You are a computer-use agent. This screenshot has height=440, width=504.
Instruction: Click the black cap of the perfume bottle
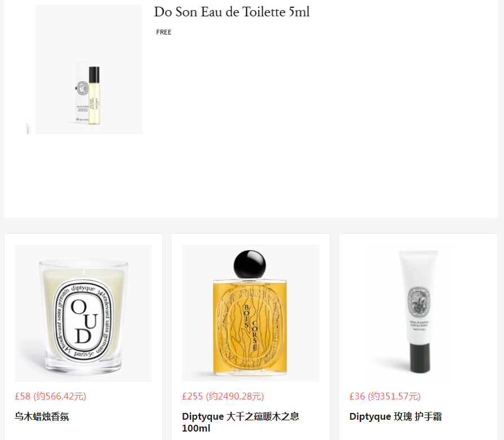coord(250,264)
